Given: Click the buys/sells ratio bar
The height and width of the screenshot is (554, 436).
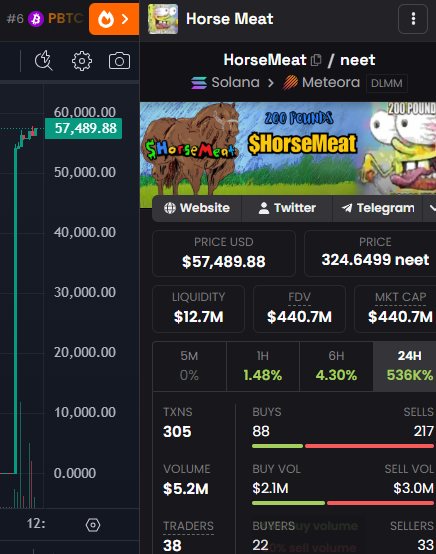Looking at the screenshot, I should [343, 446].
